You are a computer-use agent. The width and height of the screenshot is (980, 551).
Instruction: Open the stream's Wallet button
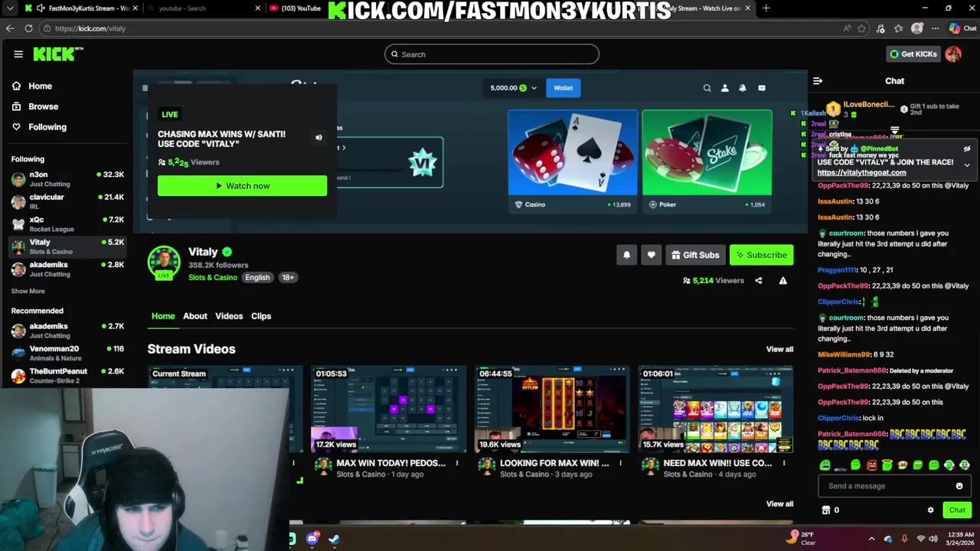pyautogui.click(x=563, y=88)
